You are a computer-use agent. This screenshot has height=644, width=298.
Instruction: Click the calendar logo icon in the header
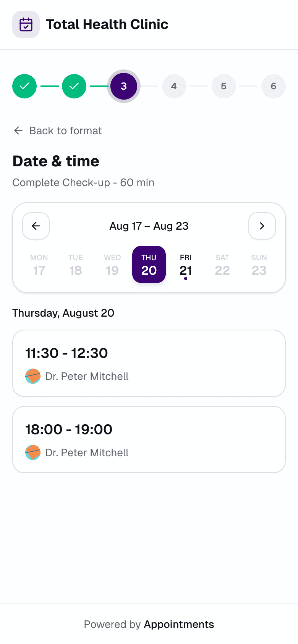[26, 24]
